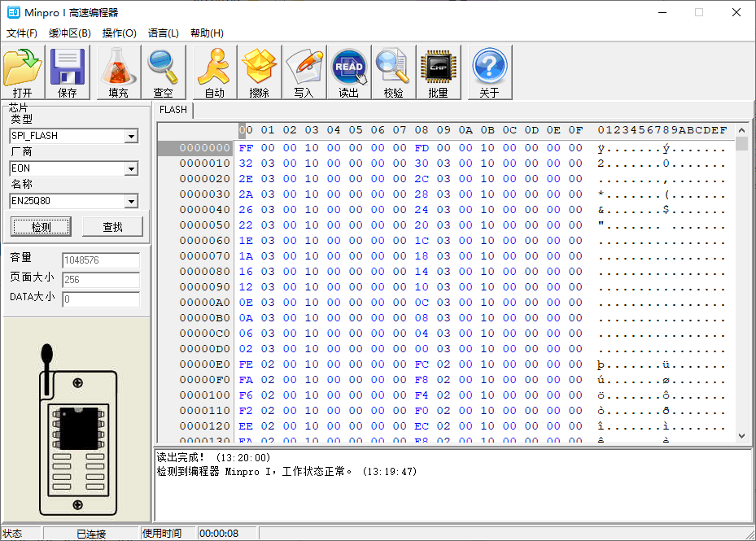Viewport: 756px width, 541px height.
Task: Click the 检测 detect button
Action: pyautogui.click(x=41, y=227)
